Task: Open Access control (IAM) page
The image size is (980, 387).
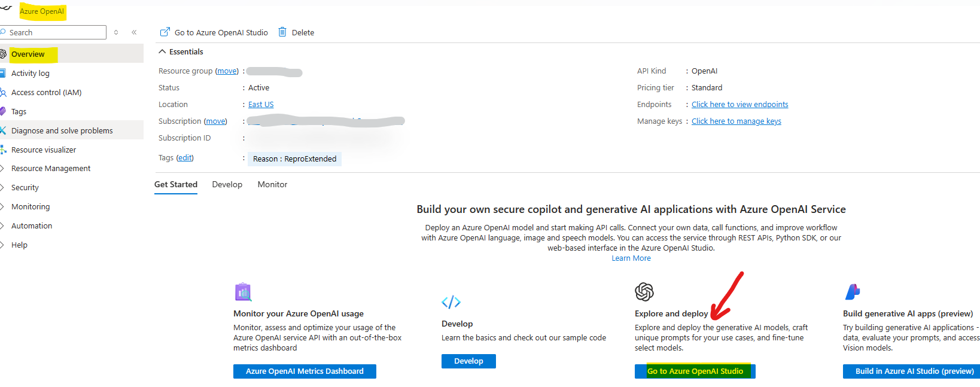Action: point(72,92)
